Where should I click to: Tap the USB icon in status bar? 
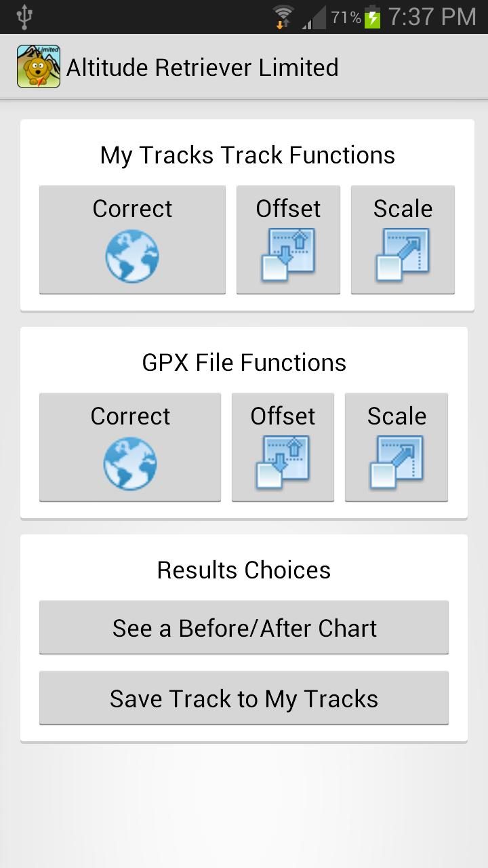point(24,17)
